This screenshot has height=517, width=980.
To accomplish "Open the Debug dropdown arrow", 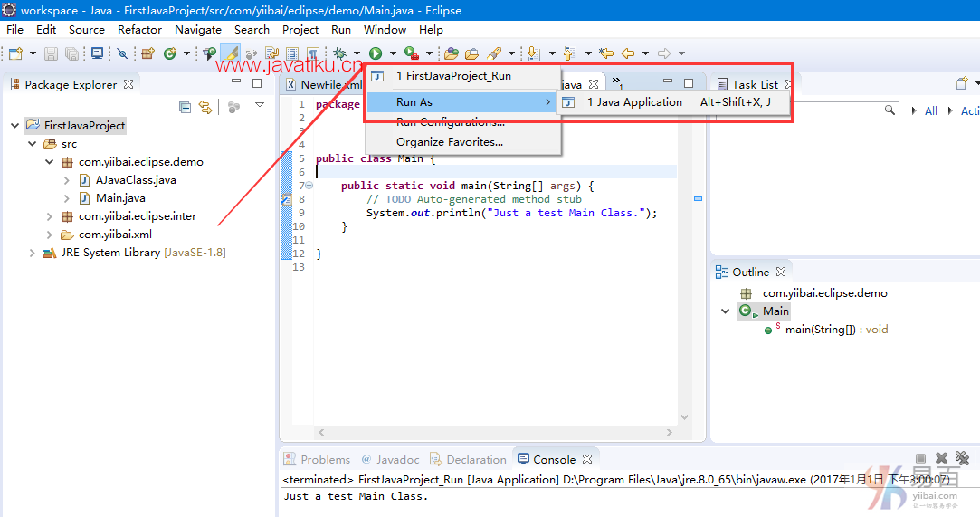I will point(357,53).
